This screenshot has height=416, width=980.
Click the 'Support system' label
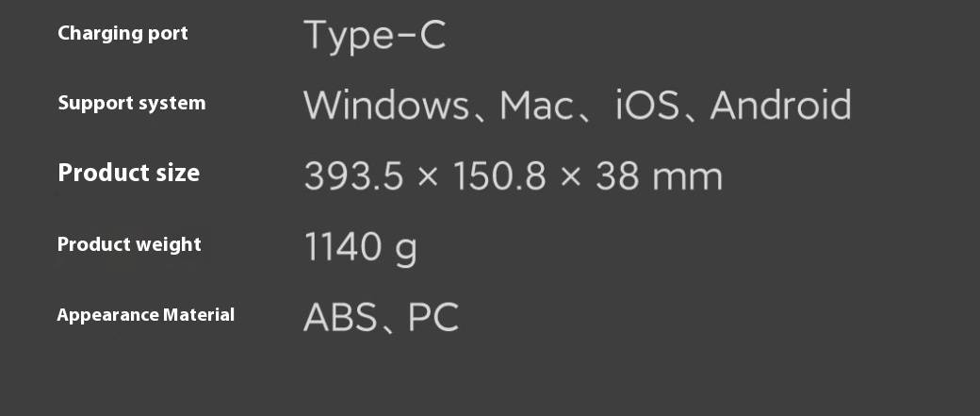coord(131,103)
